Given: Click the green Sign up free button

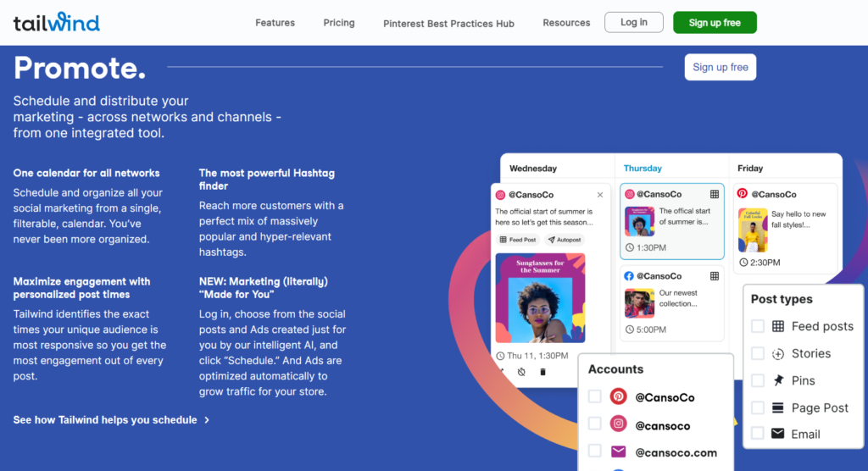Looking at the screenshot, I should coord(715,23).
